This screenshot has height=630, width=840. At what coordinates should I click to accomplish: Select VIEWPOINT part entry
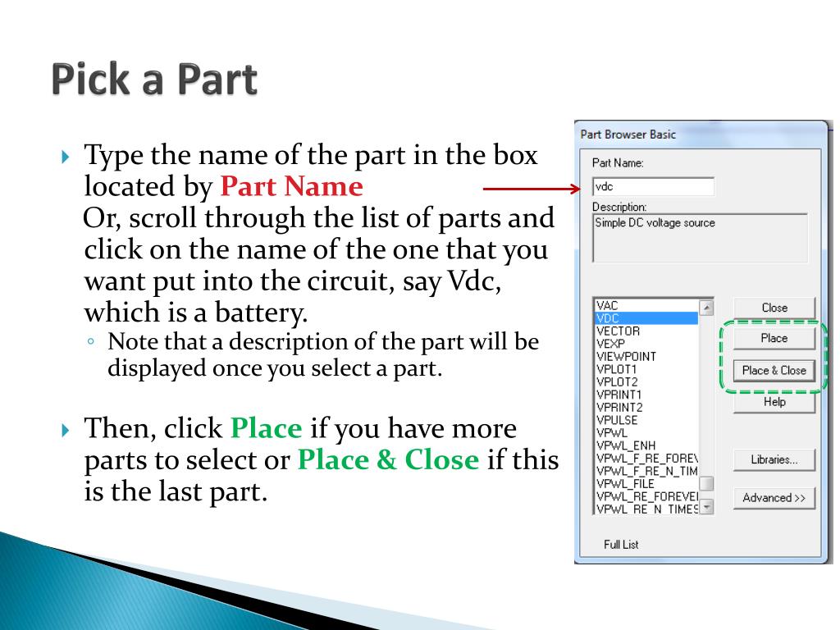point(646,356)
